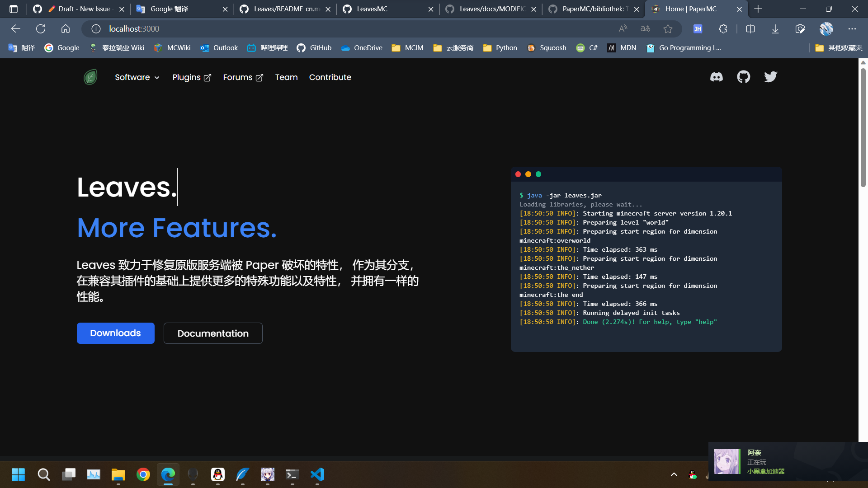868x488 pixels.
Task: Open the Extensions puzzle icon
Action: 723,28
